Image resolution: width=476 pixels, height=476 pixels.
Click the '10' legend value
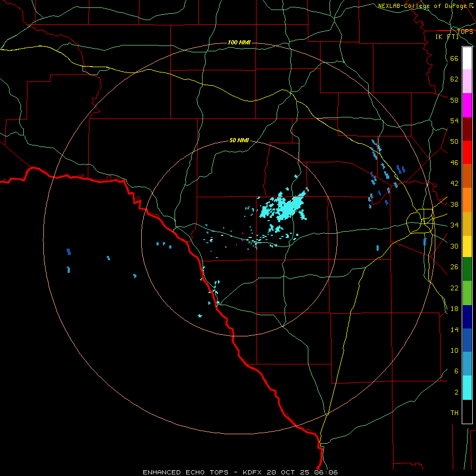pos(454,350)
